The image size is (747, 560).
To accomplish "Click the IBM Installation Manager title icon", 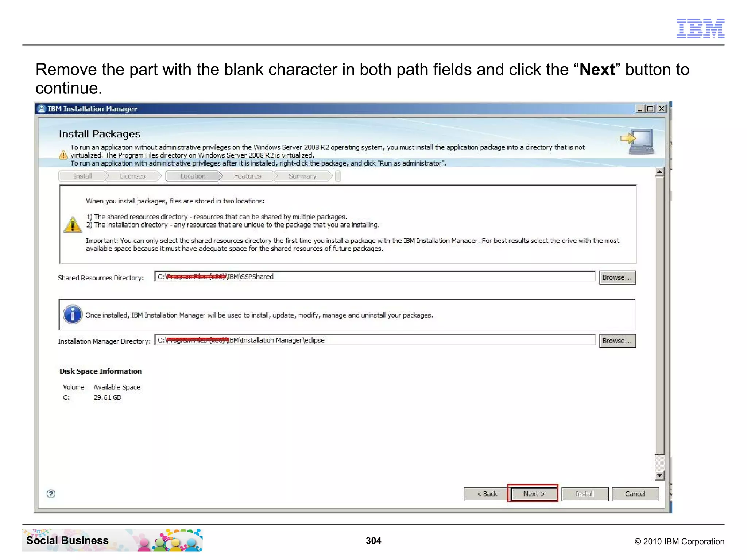I will tap(42, 109).
